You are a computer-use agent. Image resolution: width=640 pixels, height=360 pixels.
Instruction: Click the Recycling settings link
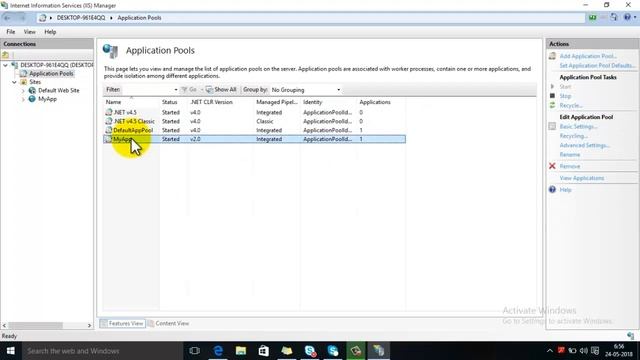[x=573, y=136]
